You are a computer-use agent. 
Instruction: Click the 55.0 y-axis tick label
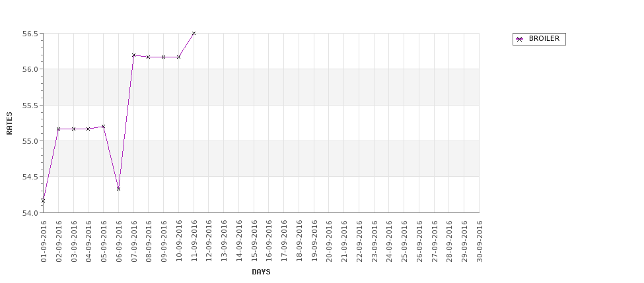(29, 141)
